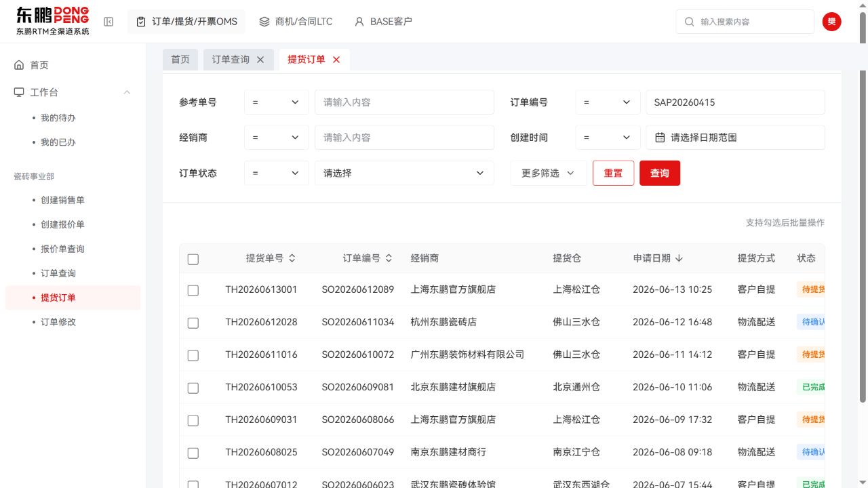
Task: Focus the 经销商 input field
Action: tap(404, 138)
